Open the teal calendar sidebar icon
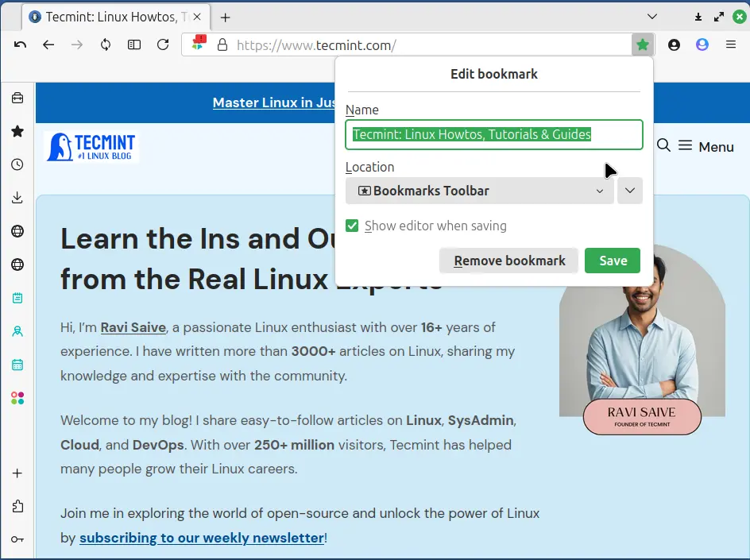The width and height of the screenshot is (750, 560). (17, 365)
